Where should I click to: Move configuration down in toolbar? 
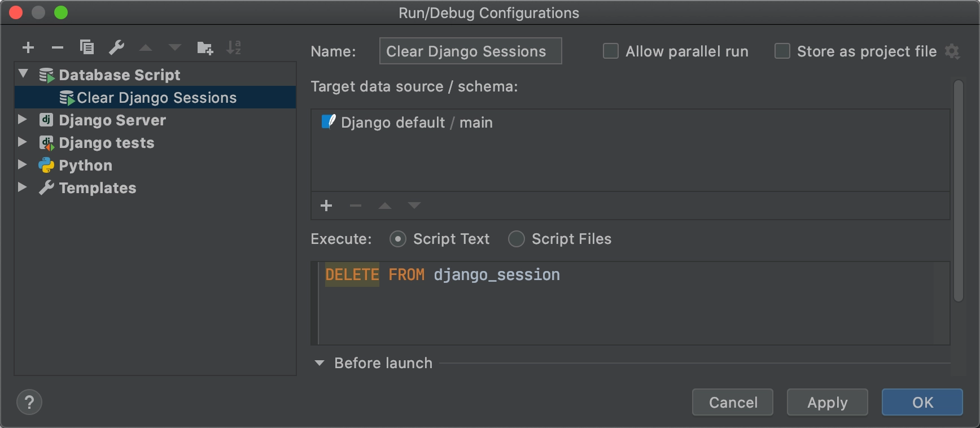coord(175,47)
